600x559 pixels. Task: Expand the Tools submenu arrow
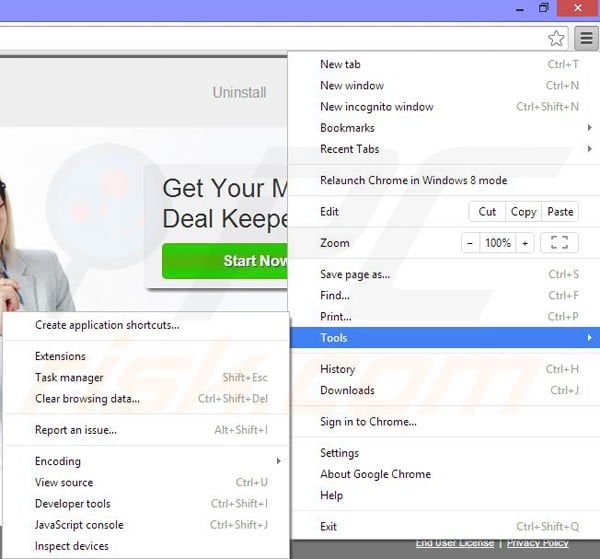coord(590,337)
